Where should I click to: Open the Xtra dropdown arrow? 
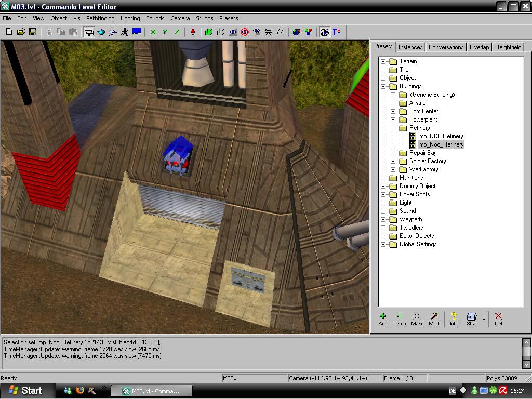coord(484,319)
